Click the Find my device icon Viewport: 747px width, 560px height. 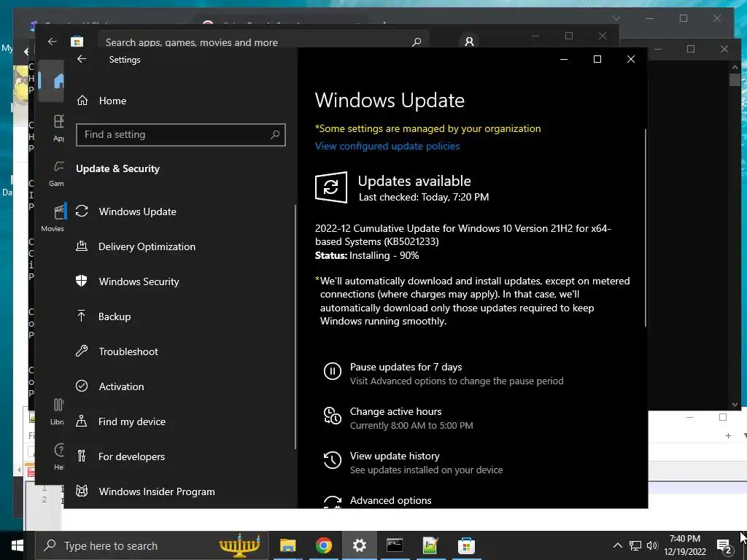[82, 421]
